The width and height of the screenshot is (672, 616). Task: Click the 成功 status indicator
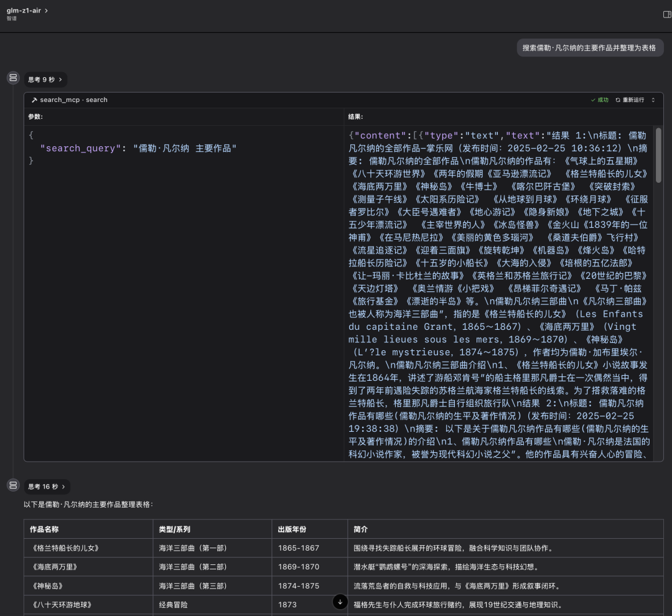[x=600, y=100]
